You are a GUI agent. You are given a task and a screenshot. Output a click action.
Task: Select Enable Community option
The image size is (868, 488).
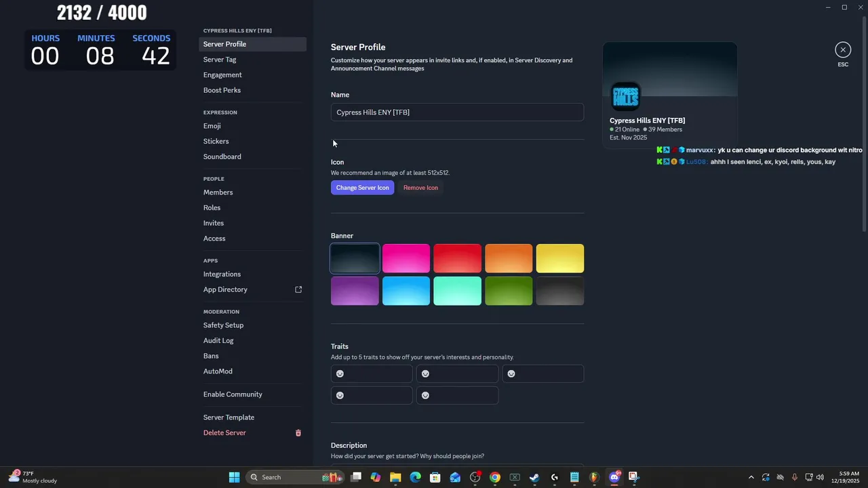click(x=252, y=394)
